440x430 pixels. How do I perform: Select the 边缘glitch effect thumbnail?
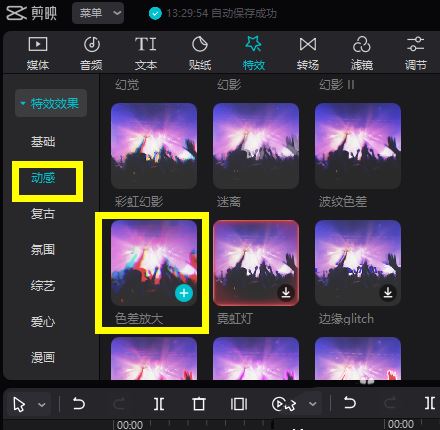[358, 263]
